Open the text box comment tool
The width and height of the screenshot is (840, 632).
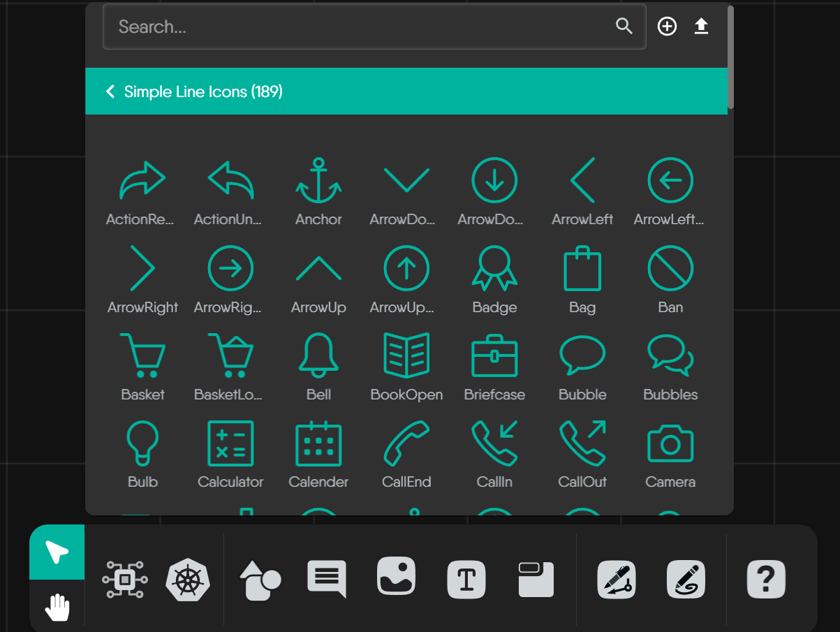[x=326, y=579]
